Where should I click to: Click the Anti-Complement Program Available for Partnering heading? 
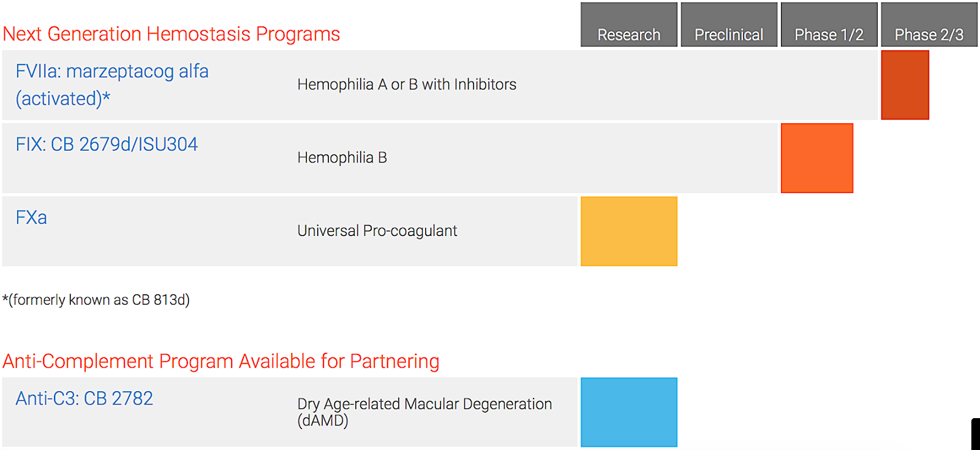[x=221, y=361]
